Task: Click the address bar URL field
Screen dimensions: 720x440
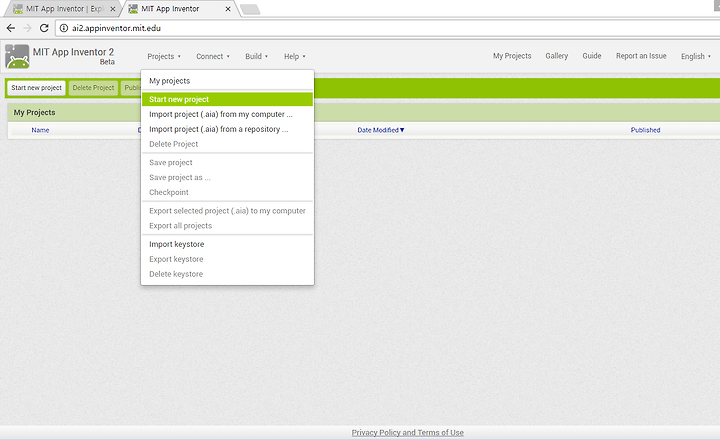Action: coord(390,28)
